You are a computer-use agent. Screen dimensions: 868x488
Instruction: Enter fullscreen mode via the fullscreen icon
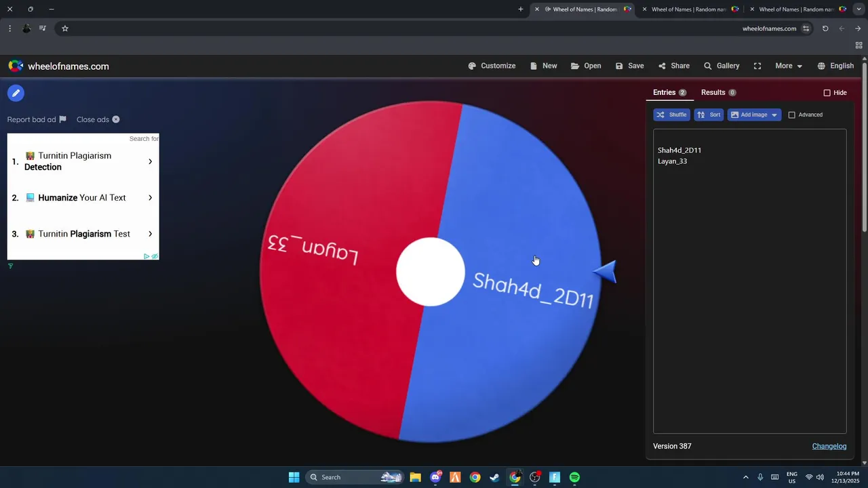pos(757,66)
